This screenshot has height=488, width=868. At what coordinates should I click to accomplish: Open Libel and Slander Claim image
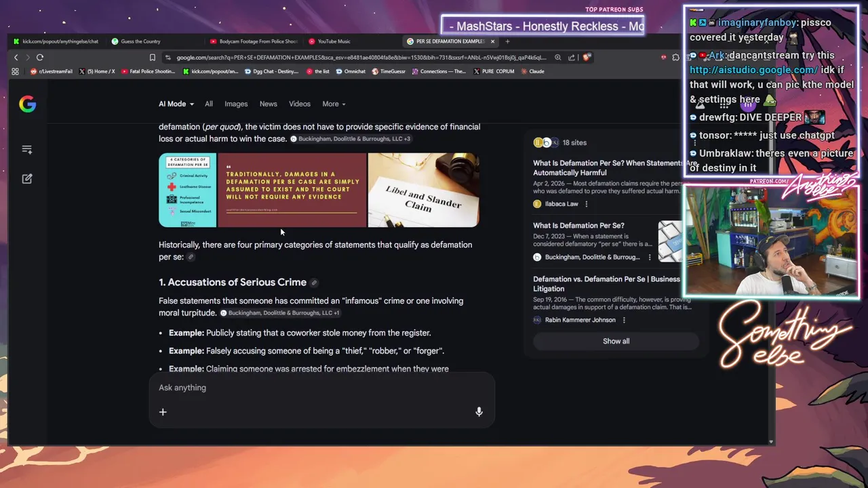[424, 190]
